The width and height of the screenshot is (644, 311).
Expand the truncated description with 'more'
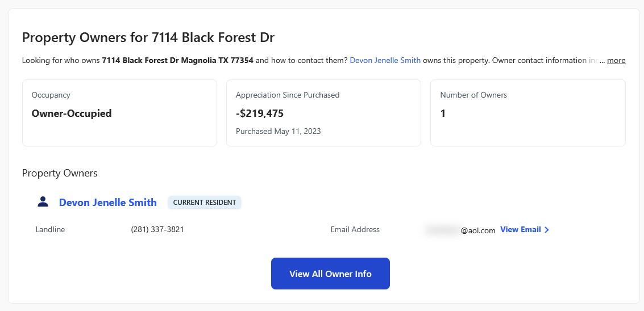point(616,60)
